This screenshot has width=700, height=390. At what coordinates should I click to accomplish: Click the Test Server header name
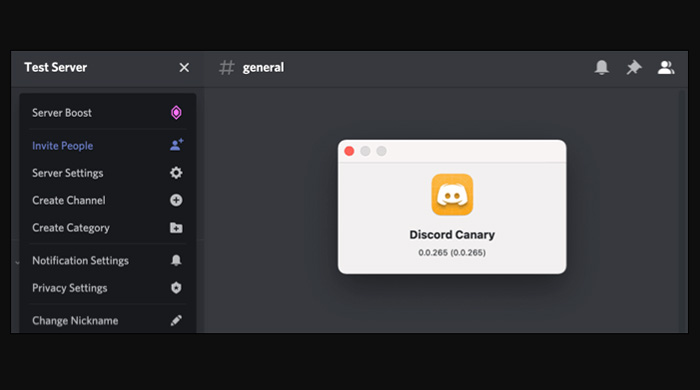[x=56, y=67]
